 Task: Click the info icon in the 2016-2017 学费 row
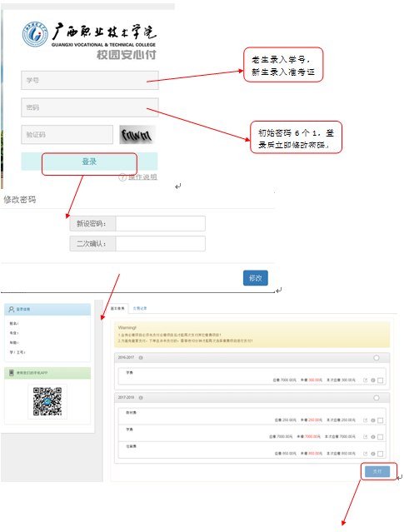pyautogui.click(x=373, y=380)
